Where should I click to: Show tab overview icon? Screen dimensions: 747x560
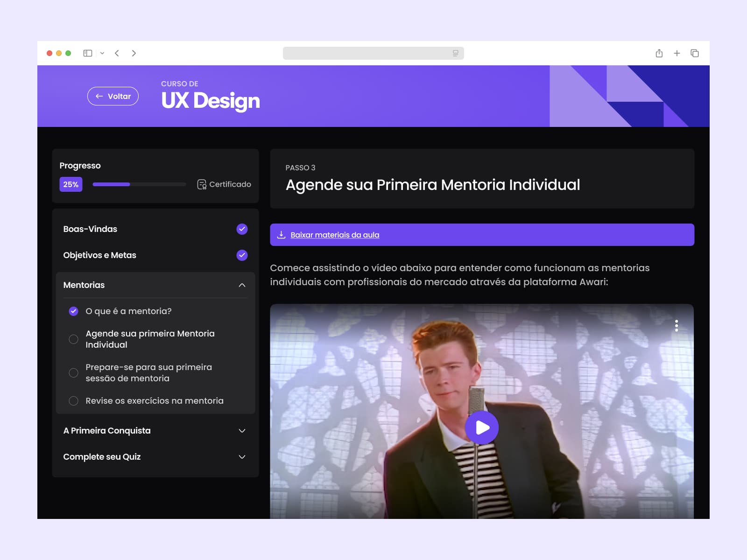click(695, 53)
